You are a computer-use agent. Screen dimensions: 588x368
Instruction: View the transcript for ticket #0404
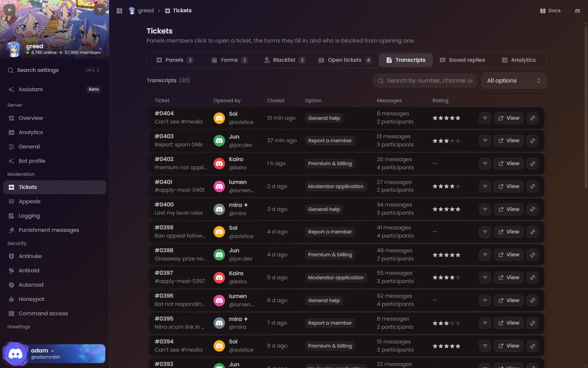508,118
